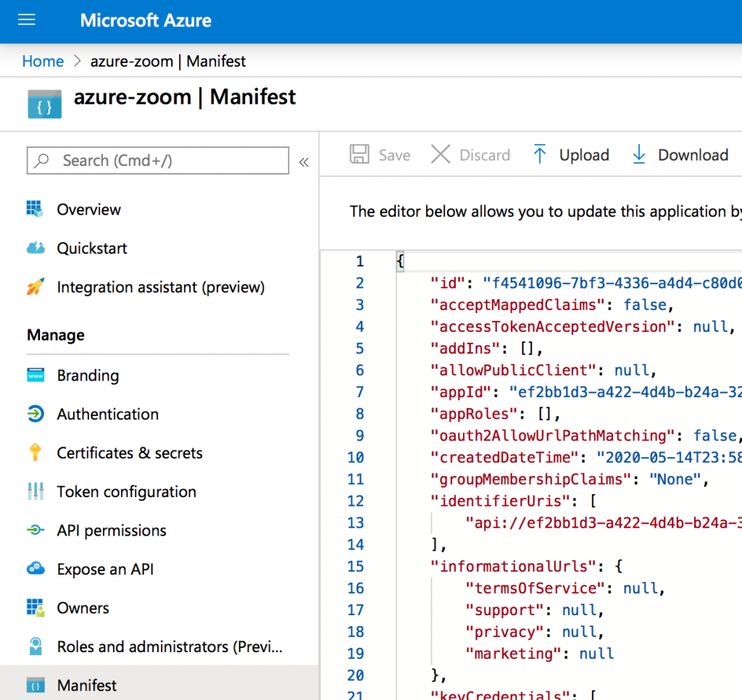Image resolution: width=742 pixels, height=700 pixels.
Task: Click the Manifest sidebar icon
Action: click(36, 685)
